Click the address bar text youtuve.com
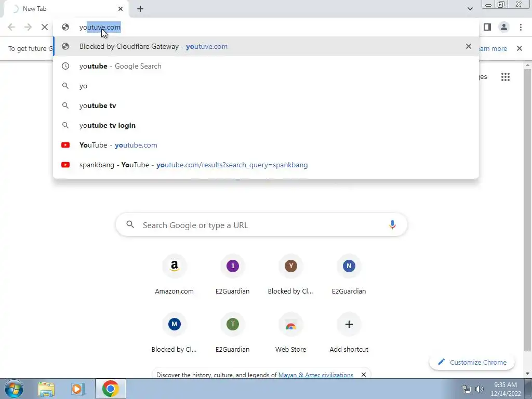The width and height of the screenshot is (532, 399). point(100,27)
